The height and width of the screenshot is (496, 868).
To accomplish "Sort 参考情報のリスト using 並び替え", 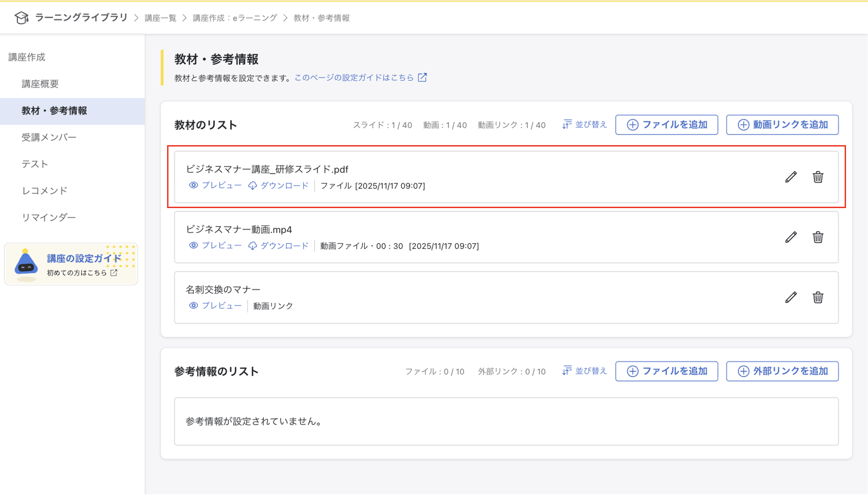I will pyautogui.click(x=584, y=371).
